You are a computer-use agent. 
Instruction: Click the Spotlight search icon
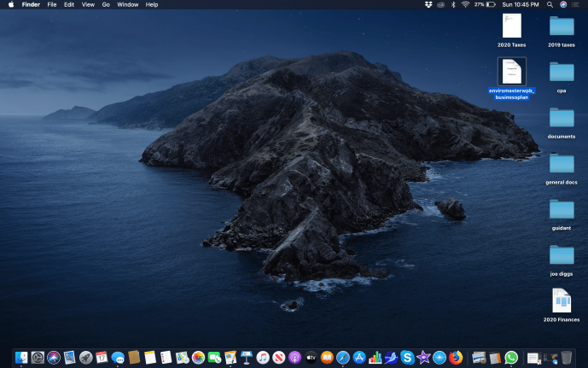click(x=550, y=4)
